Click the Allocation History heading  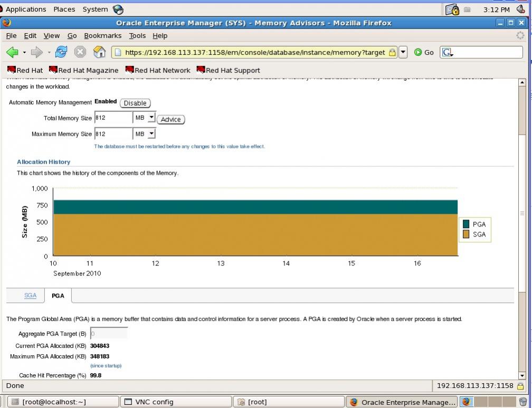[43, 162]
